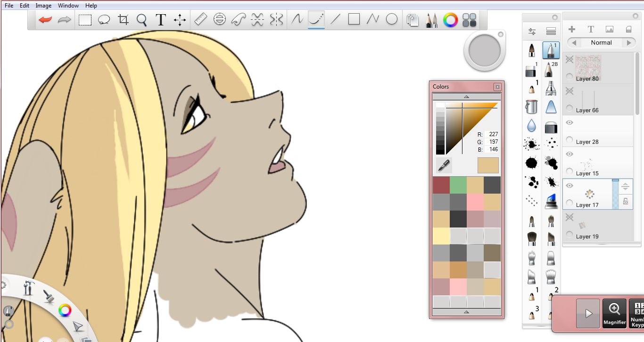Image resolution: width=644 pixels, height=342 pixels.
Task: Close the Colors panel
Action: pyautogui.click(x=497, y=87)
